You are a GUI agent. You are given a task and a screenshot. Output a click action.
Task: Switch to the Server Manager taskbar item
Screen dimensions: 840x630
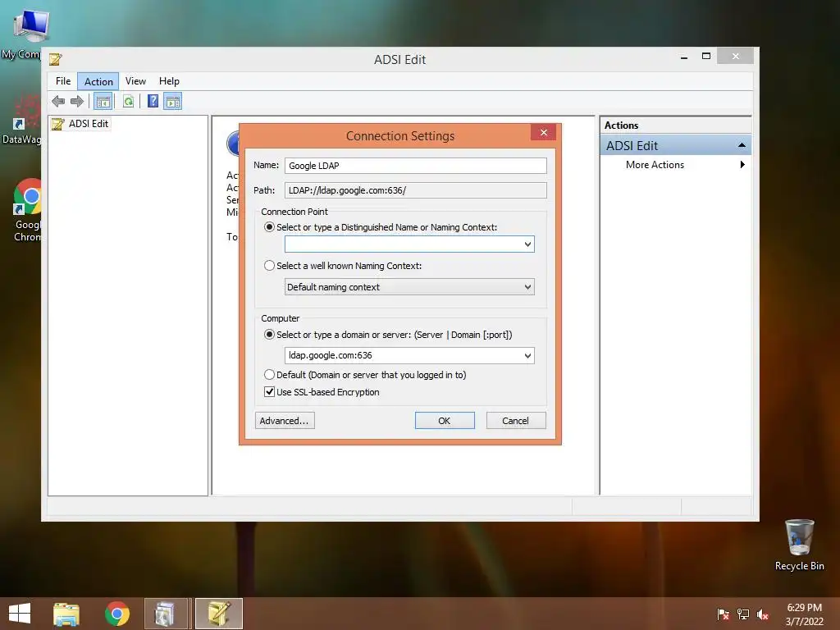coord(166,614)
